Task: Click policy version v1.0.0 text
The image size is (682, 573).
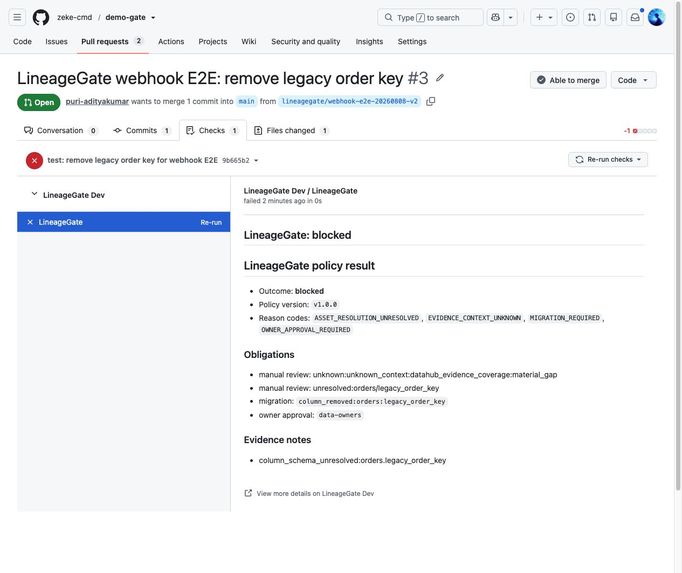Action: point(325,305)
